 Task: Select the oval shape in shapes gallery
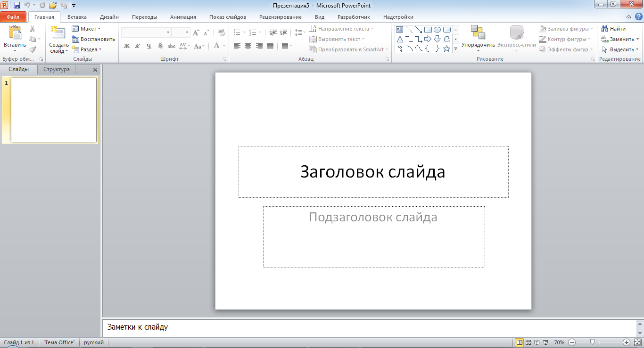438,30
